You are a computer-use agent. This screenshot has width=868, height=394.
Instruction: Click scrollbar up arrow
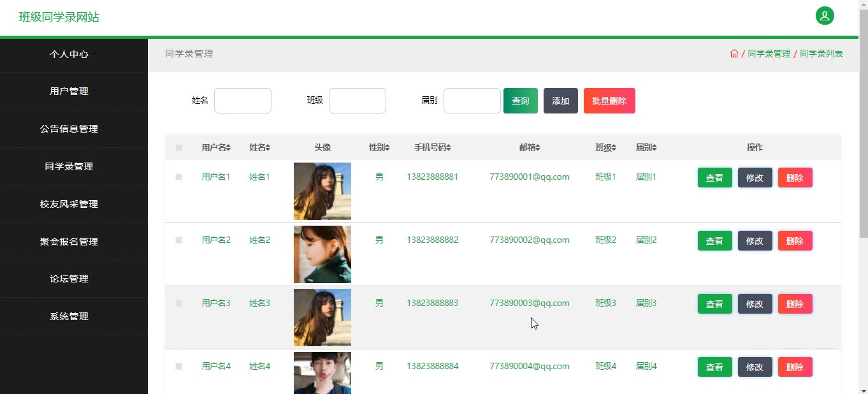coord(863,5)
